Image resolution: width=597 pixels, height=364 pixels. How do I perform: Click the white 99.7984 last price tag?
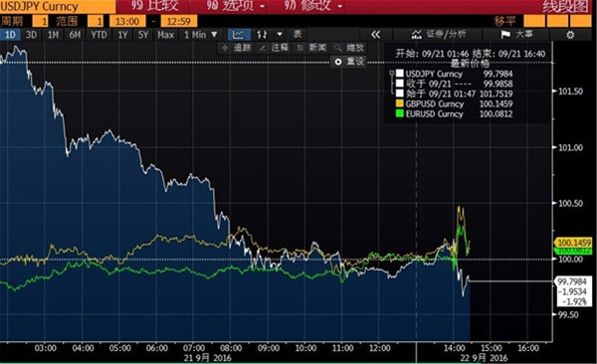coord(572,281)
